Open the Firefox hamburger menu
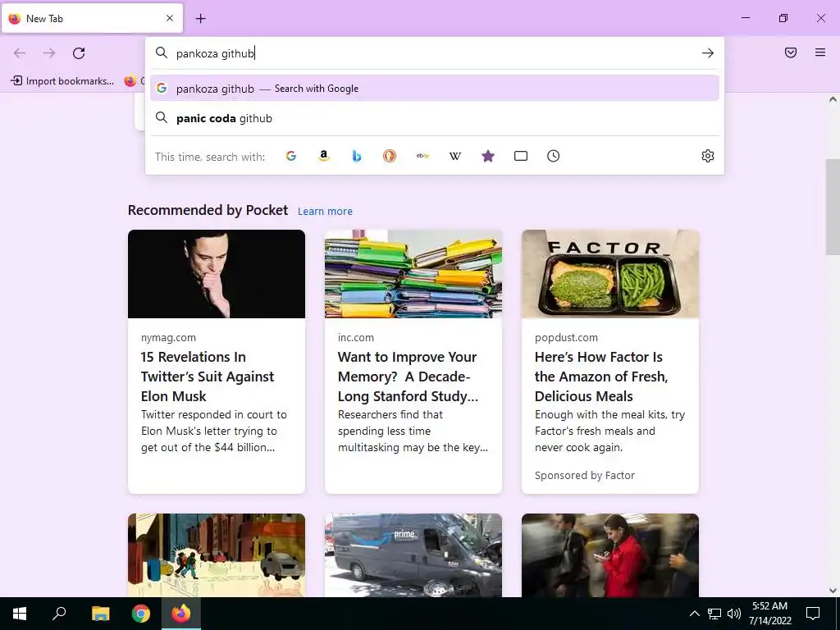 [820, 52]
